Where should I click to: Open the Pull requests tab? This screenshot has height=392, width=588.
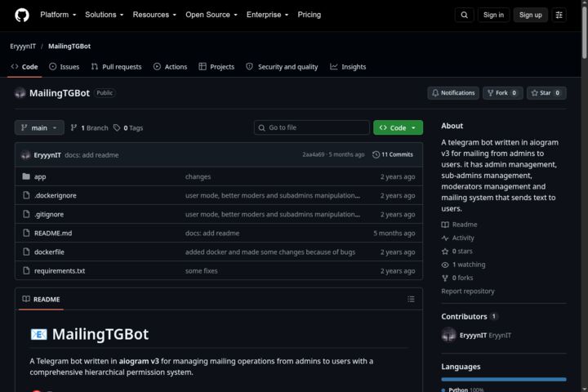116,67
